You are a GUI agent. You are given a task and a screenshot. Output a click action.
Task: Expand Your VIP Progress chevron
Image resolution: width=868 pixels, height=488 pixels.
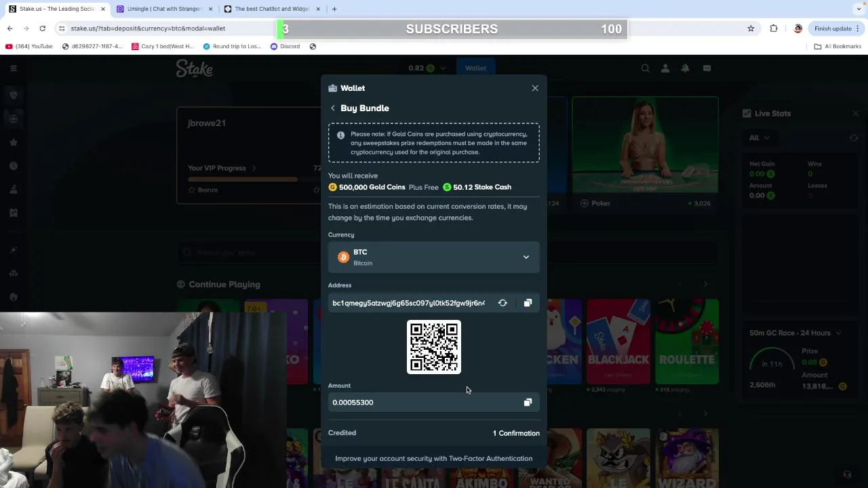(x=254, y=168)
